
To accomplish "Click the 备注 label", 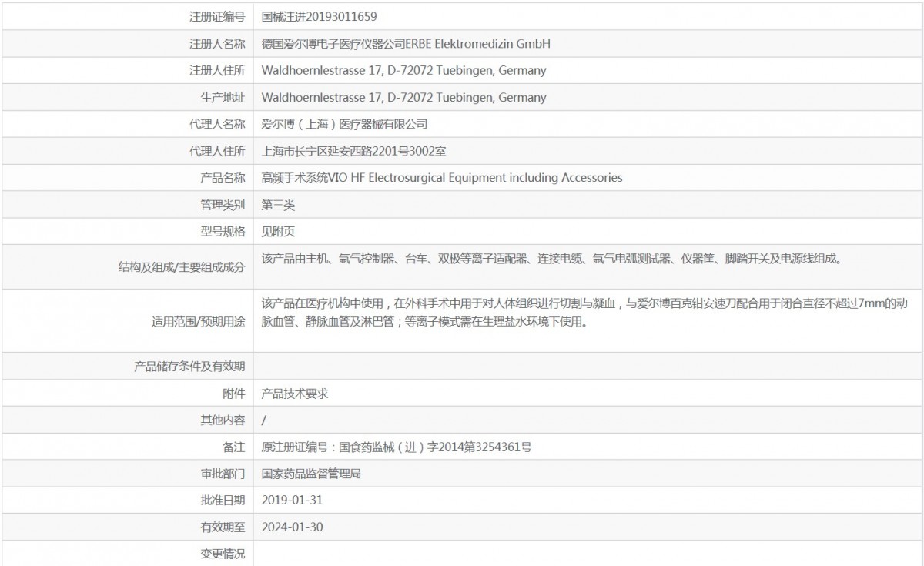I will pos(234,447).
